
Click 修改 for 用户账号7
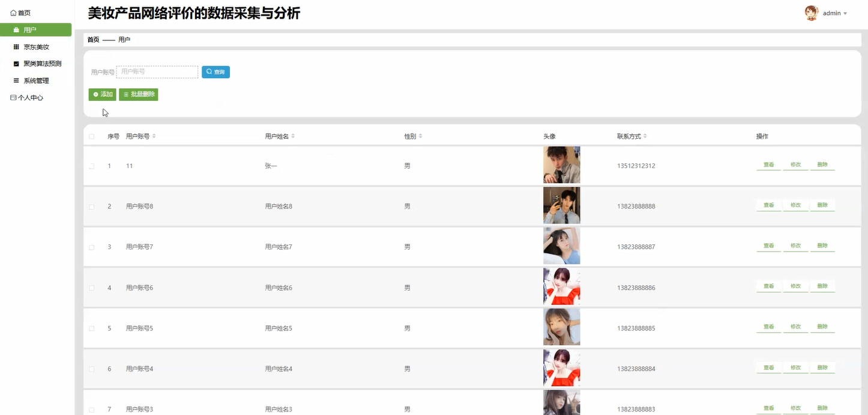coord(795,246)
